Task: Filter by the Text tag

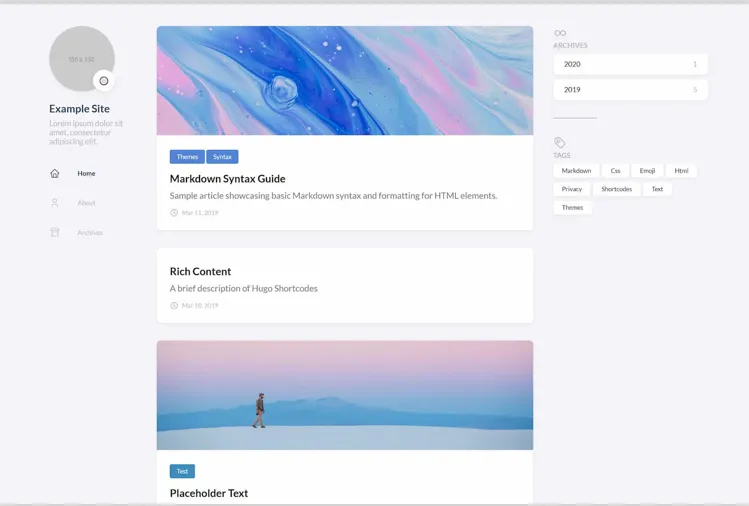Action: 657,189
